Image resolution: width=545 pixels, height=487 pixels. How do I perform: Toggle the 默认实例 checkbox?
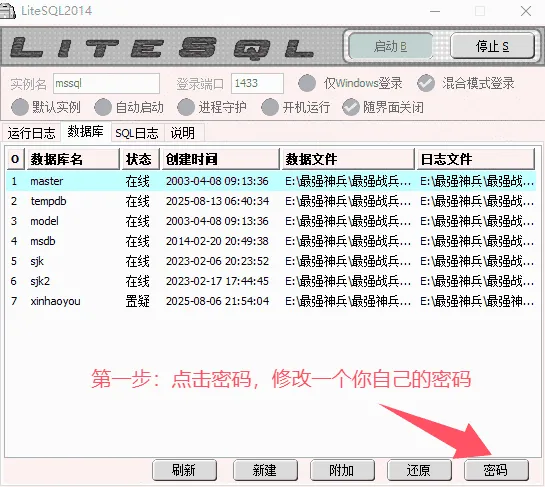click(20, 107)
